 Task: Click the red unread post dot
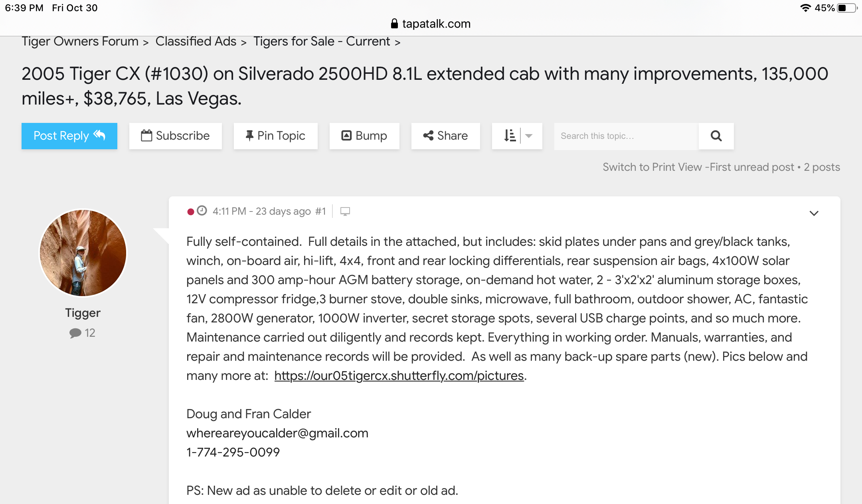pos(191,211)
